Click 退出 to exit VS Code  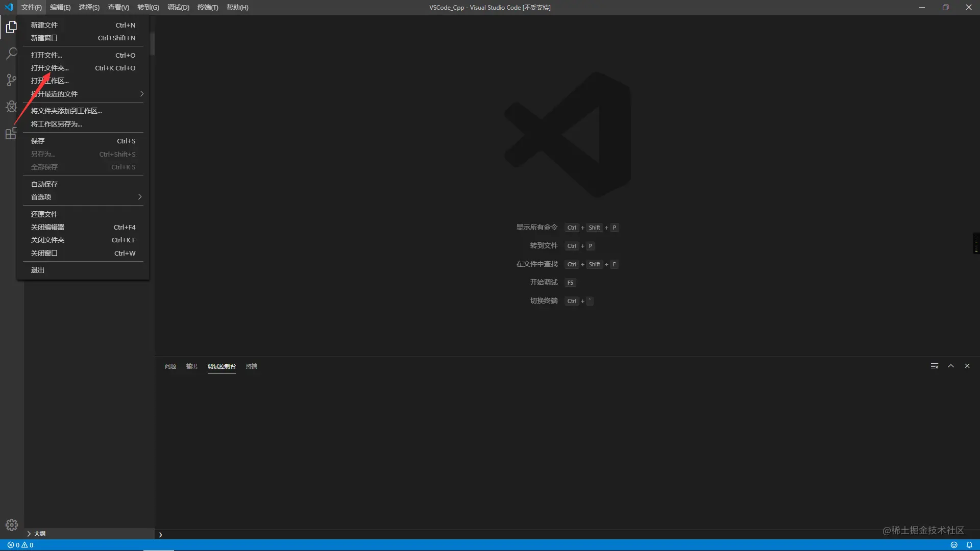(83, 270)
